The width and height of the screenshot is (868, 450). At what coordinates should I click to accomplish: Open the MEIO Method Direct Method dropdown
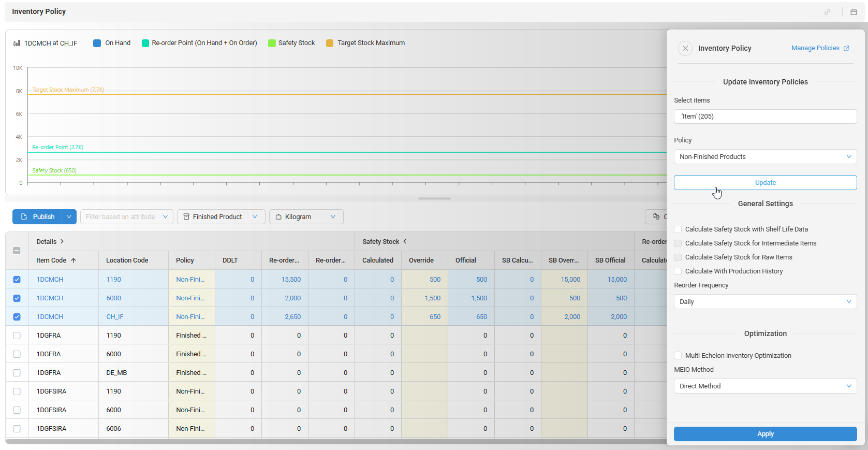(x=766, y=386)
